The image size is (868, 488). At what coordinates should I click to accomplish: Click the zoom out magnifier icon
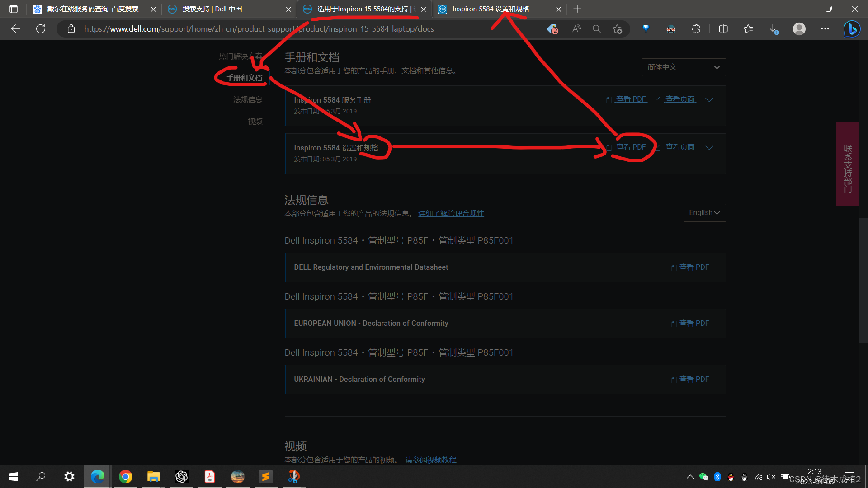click(x=597, y=29)
